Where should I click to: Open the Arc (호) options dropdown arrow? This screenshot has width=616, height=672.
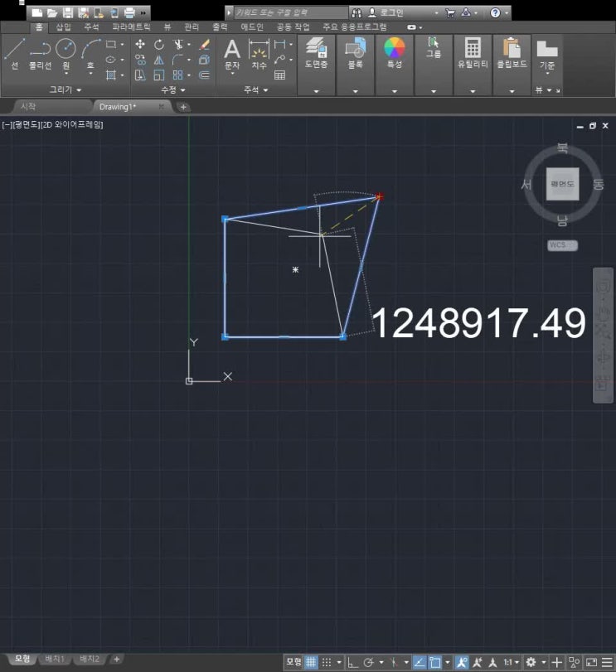pos(90,74)
